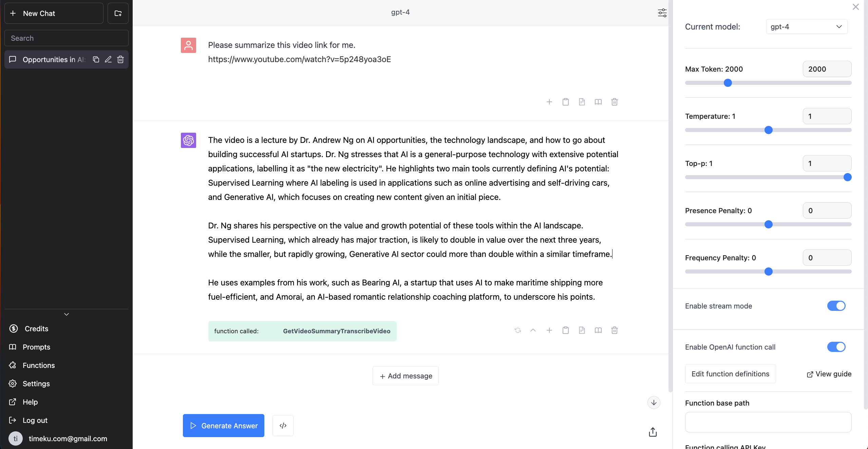Duplicate the Opportunities in AI chat
Image resolution: width=868 pixels, height=449 pixels.
point(96,59)
